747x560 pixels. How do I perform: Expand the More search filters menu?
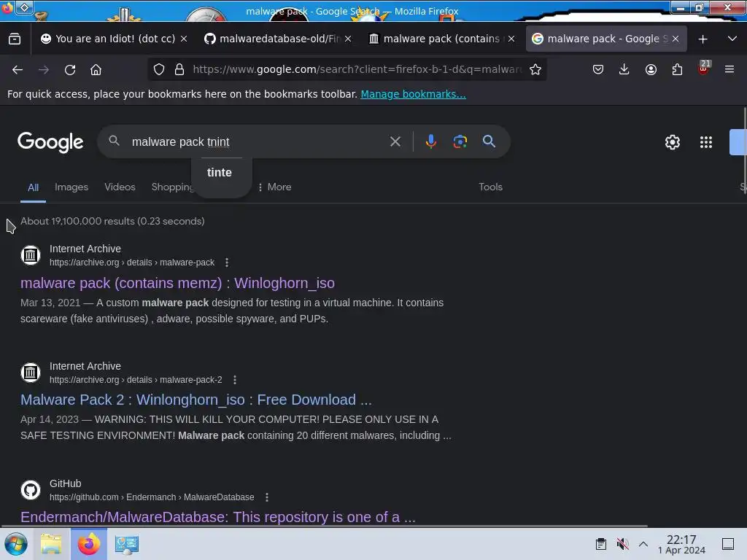click(275, 187)
